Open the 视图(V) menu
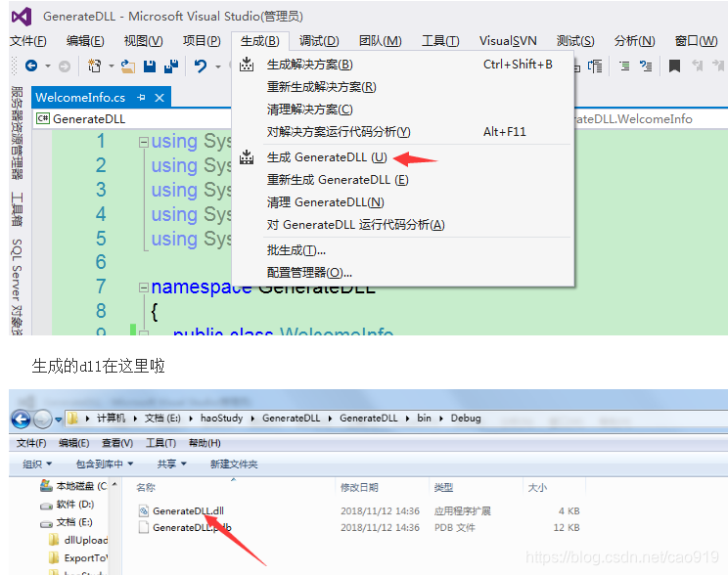728x575 pixels. click(143, 41)
